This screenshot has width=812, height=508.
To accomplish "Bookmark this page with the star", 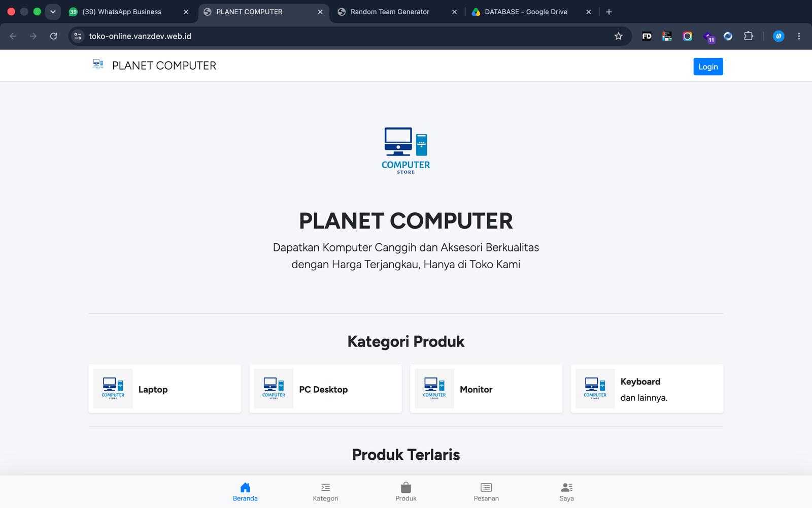I will (x=618, y=36).
